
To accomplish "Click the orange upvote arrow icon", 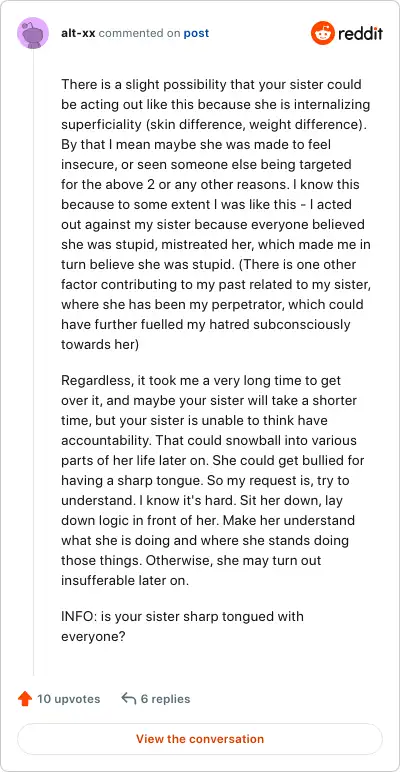I will click(25, 699).
